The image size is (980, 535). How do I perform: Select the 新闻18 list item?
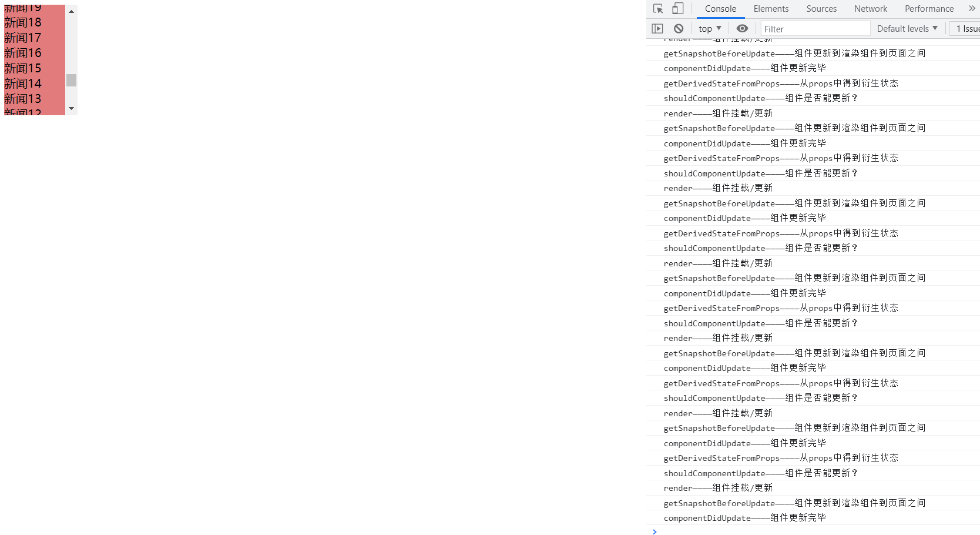click(x=34, y=22)
